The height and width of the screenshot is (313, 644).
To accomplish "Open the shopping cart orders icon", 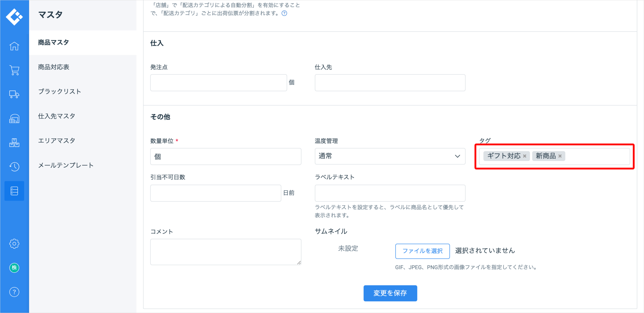I will click(14, 70).
